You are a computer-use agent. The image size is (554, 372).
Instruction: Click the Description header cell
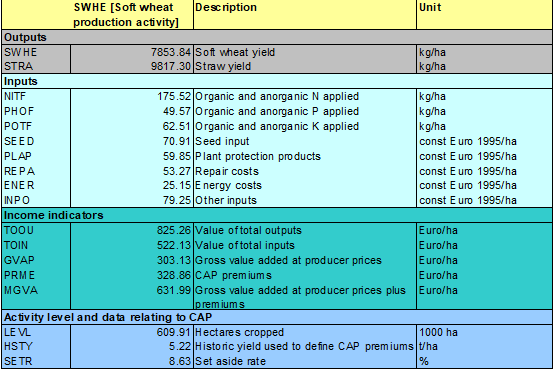coord(305,15)
